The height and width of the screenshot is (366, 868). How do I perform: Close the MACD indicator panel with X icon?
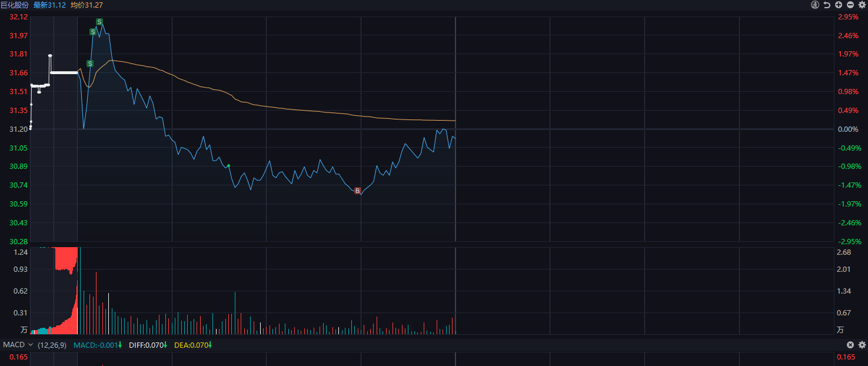[x=850, y=345]
